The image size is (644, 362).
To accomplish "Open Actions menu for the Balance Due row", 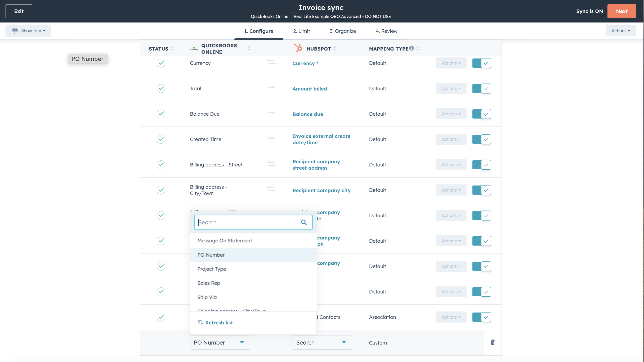I will click(x=451, y=114).
